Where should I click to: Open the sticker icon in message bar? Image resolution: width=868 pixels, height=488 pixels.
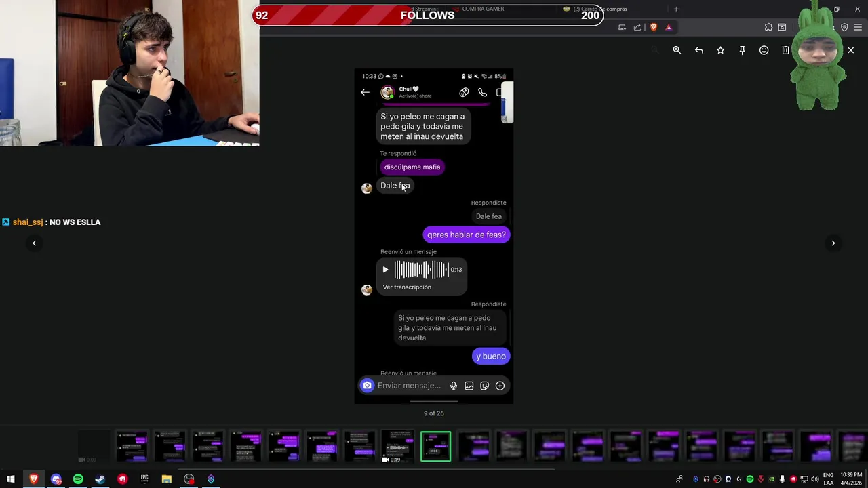[x=485, y=386]
